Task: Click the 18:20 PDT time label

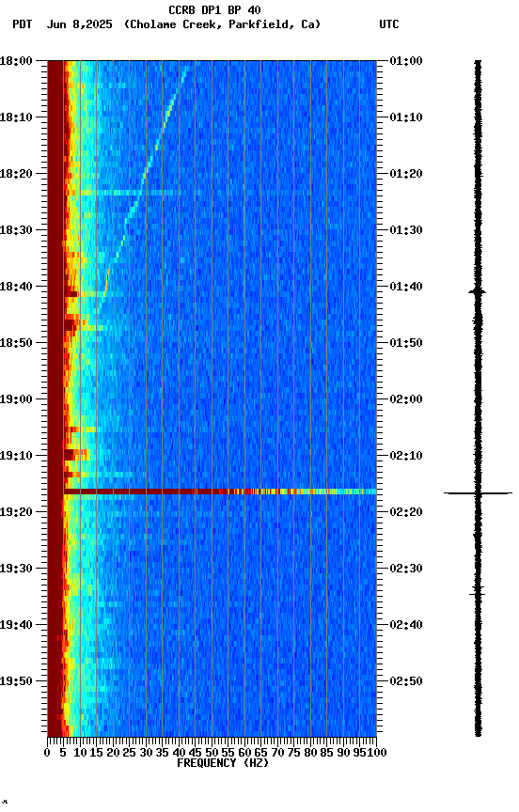Action: [x=16, y=174]
